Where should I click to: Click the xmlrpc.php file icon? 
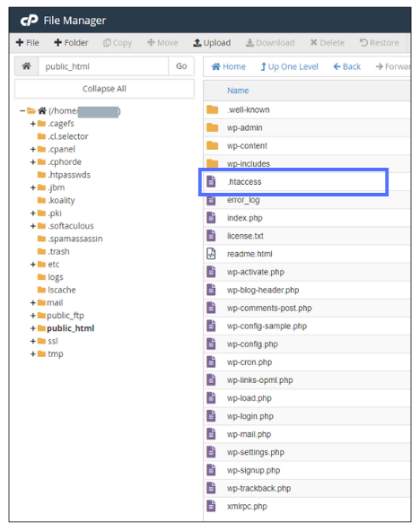pyautogui.click(x=211, y=506)
